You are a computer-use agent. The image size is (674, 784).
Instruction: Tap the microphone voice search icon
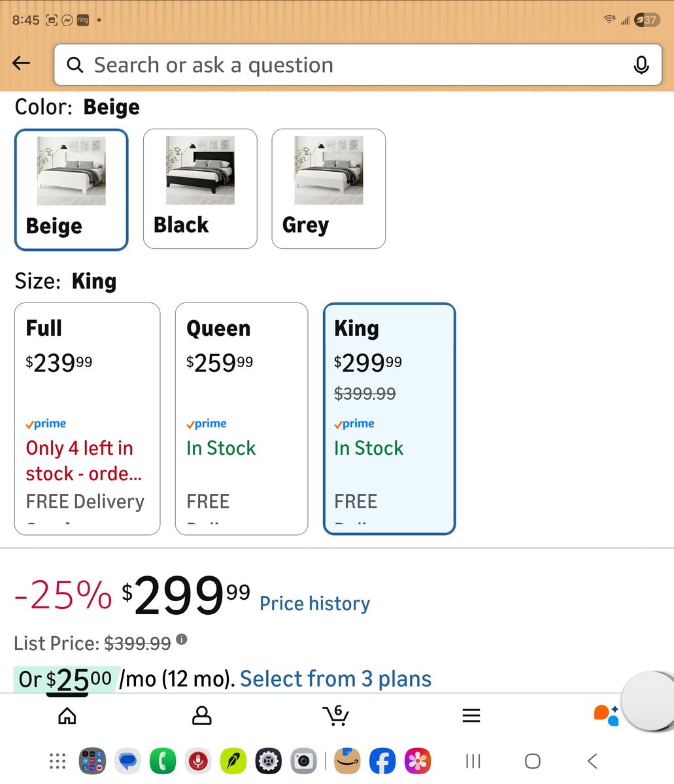641,65
